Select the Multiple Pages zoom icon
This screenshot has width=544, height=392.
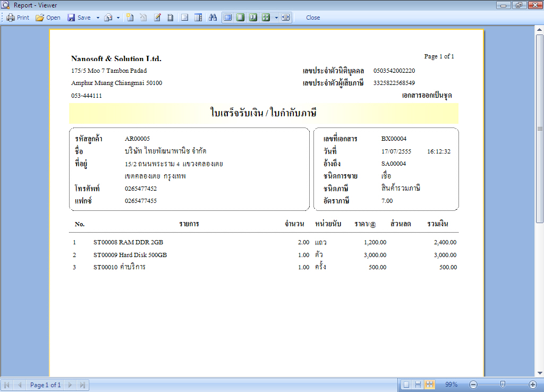click(266, 18)
